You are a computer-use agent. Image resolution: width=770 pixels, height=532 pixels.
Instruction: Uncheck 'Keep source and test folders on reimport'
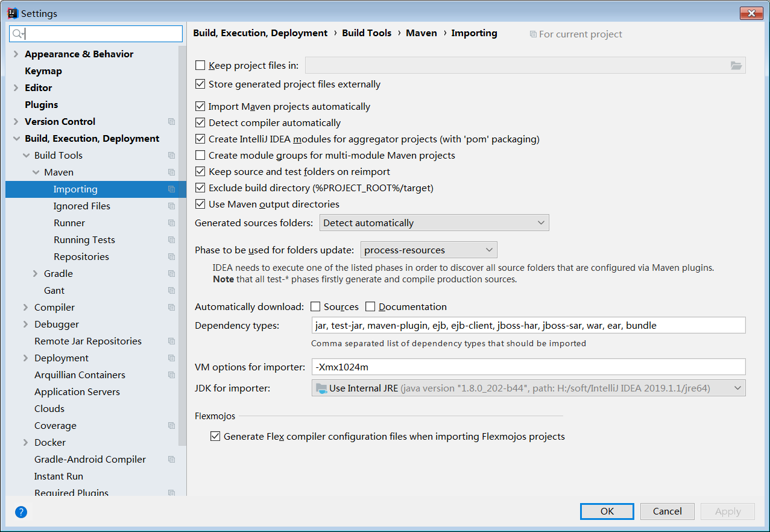(x=200, y=172)
